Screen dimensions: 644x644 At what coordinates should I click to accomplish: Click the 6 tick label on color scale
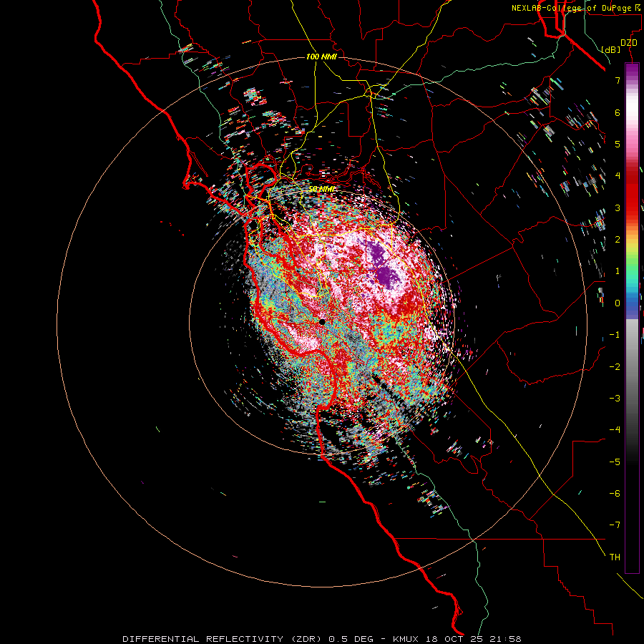tap(618, 112)
